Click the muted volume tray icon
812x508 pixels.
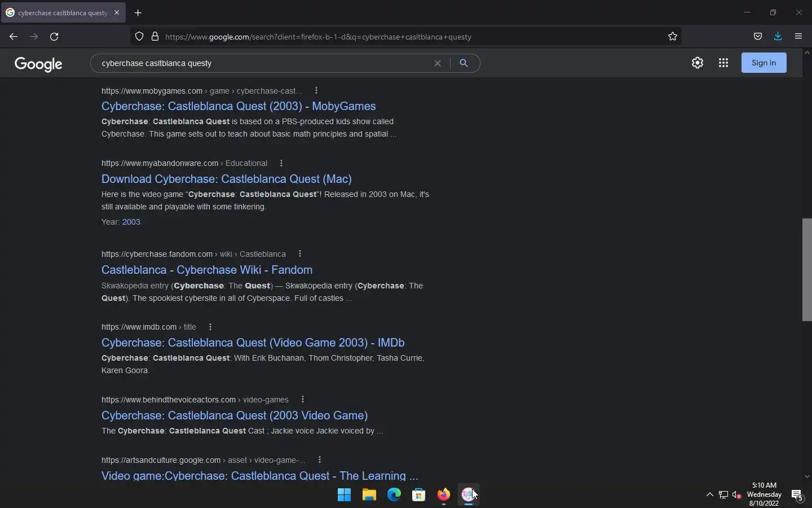click(737, 495)
